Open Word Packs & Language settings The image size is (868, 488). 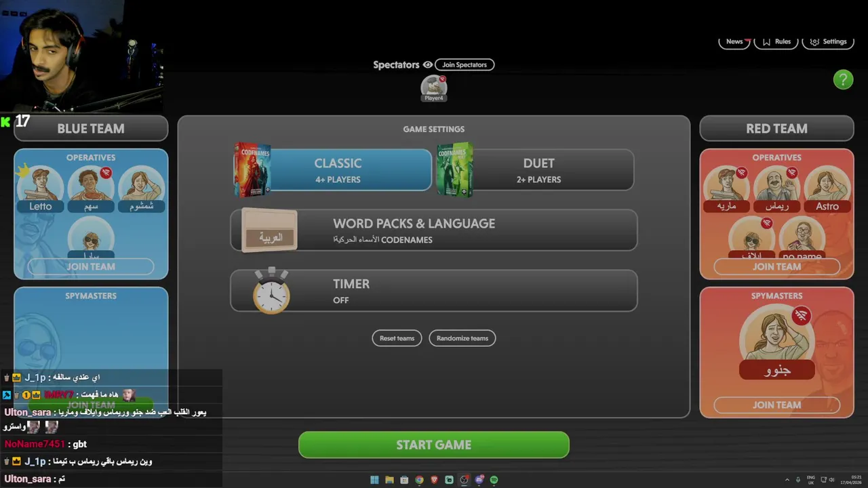(x=434, y=230)
